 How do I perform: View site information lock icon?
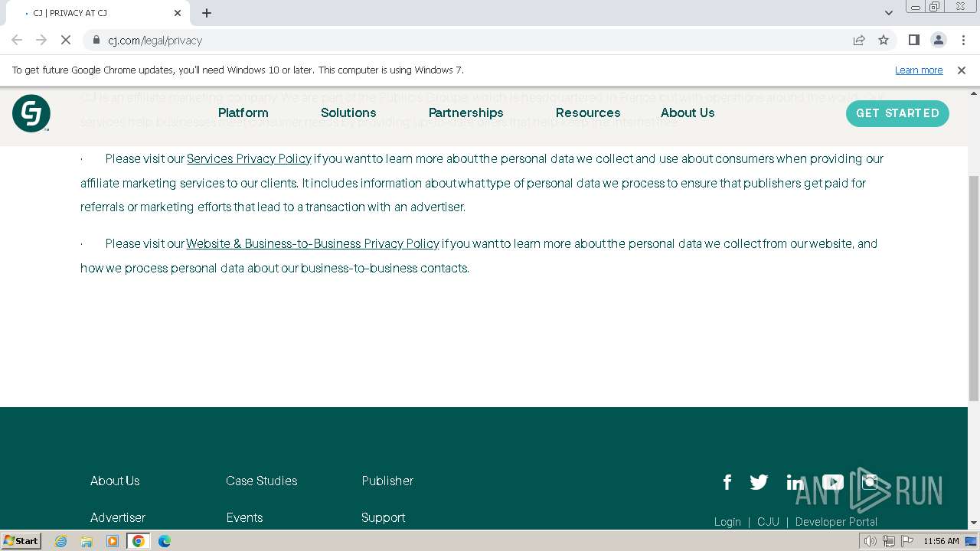pyautogui.click(x=96, y=40)
